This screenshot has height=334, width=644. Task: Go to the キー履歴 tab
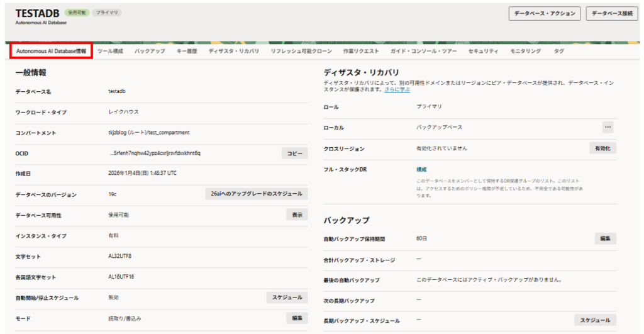(187, 51)
